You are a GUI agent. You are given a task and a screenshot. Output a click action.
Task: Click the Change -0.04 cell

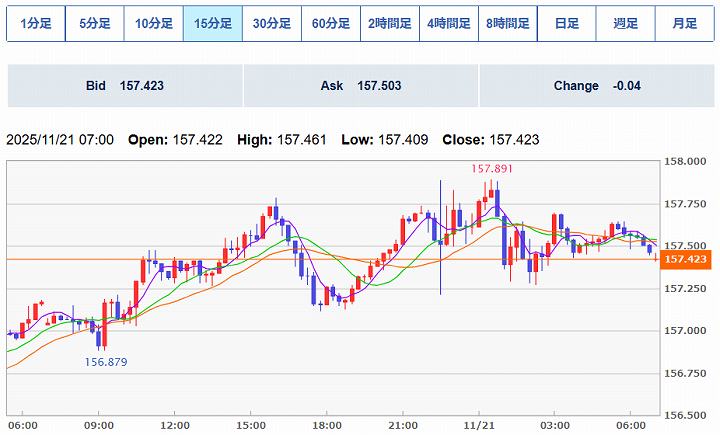tap(596, 86)
